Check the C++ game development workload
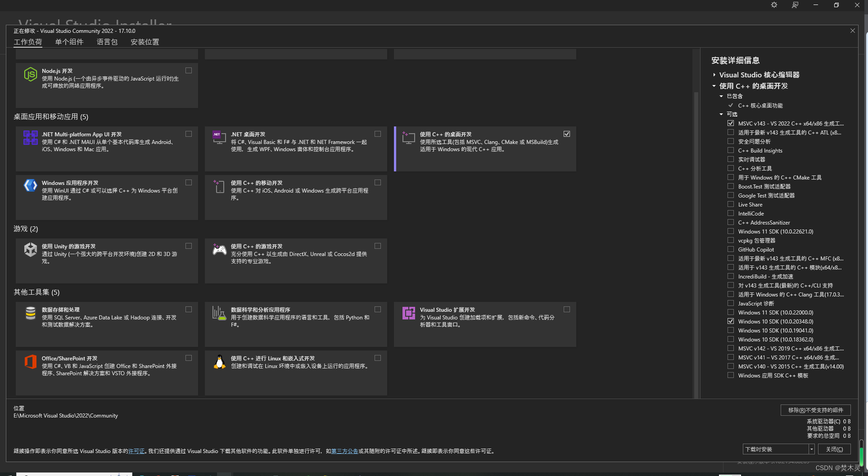 378,246
